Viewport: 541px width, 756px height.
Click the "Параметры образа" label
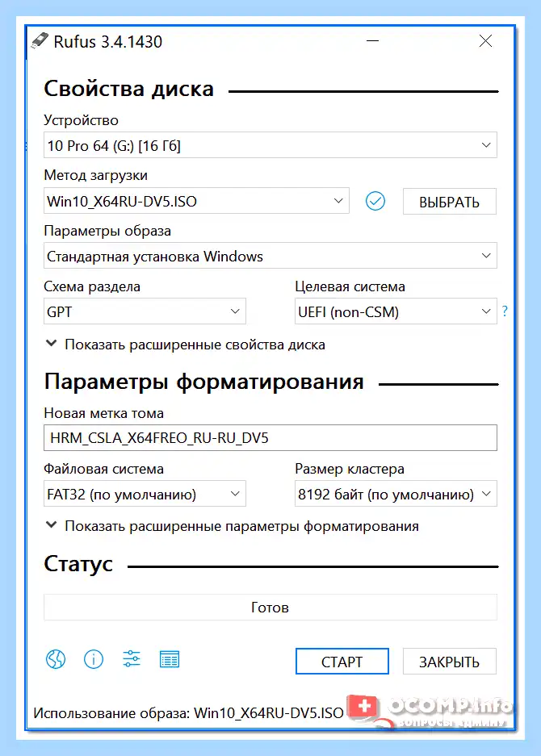[107, 231]
